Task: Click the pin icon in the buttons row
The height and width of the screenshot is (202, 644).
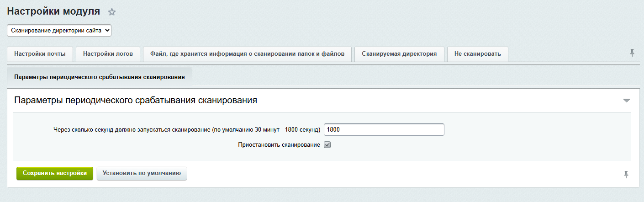Action: point(626,174)
